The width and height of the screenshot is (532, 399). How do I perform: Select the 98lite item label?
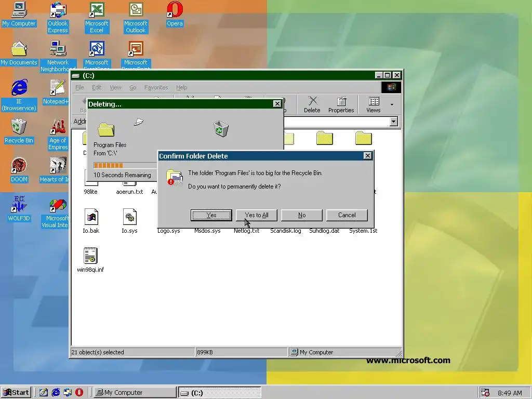pyautogui.click(x=90, y=192)
